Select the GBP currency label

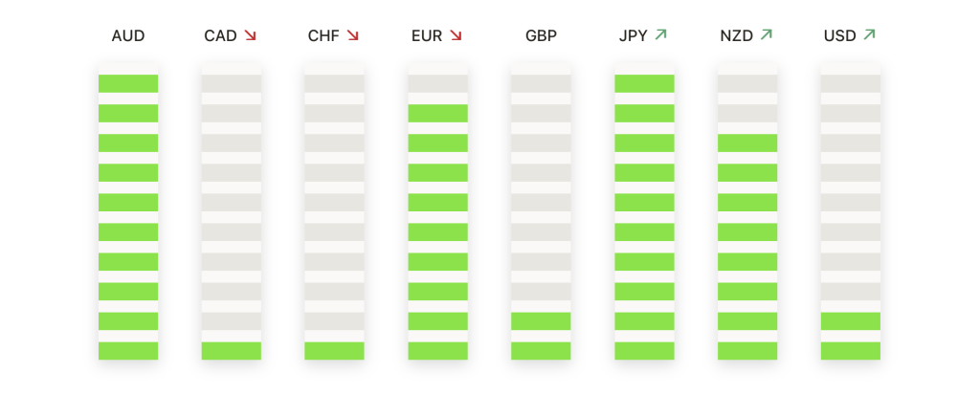click(541, 36)
